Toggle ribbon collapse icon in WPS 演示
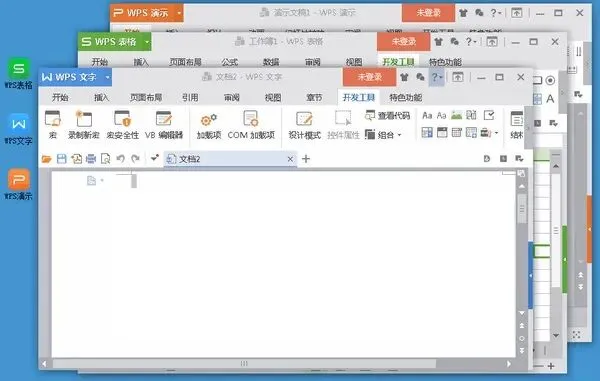The width and height of the screenshot is (600, 381). [517, 13]
